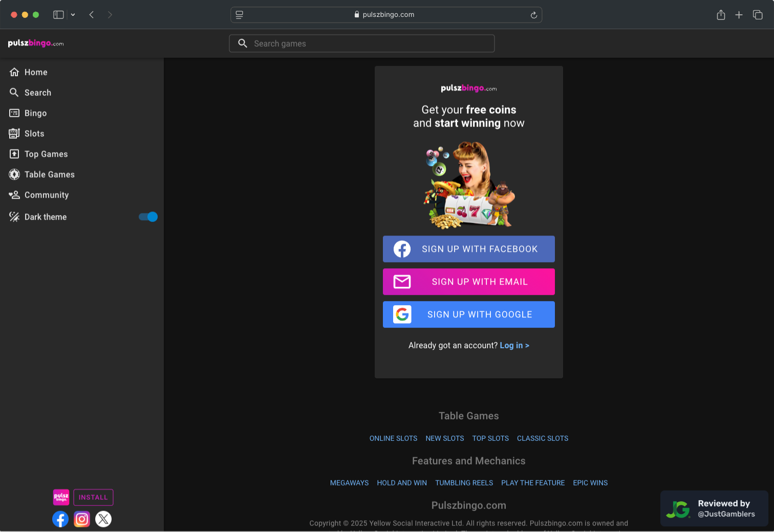
Task: Show the tab overview
Action: pos(758,15)
